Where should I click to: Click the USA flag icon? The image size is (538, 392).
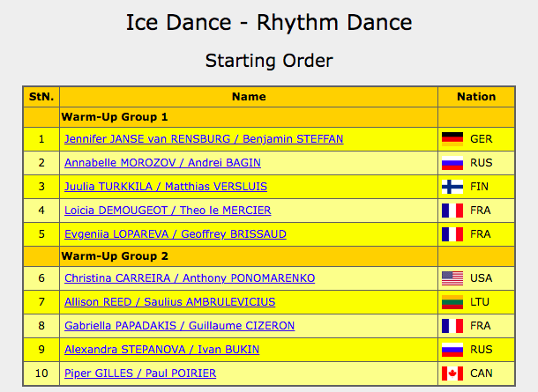[452, 278]
